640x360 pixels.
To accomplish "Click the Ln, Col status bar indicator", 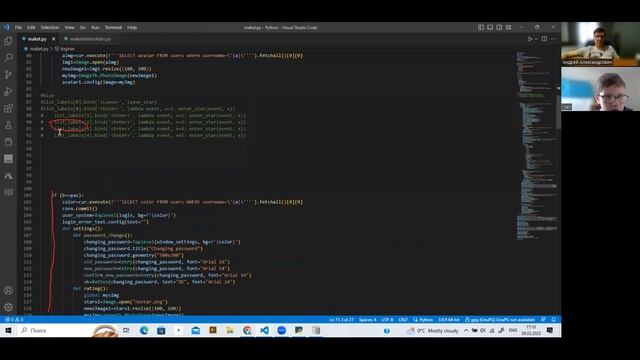I will 341,320.
